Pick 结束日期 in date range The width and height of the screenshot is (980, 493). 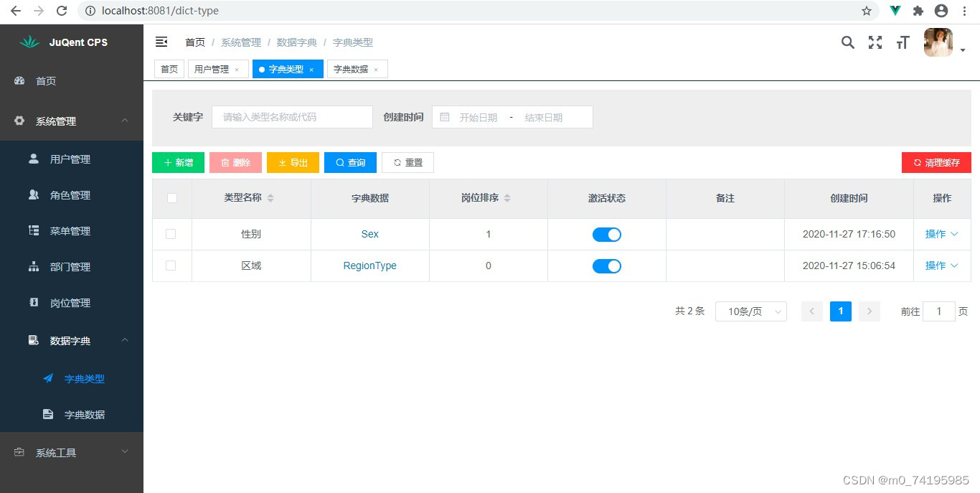tap(544, 117)
